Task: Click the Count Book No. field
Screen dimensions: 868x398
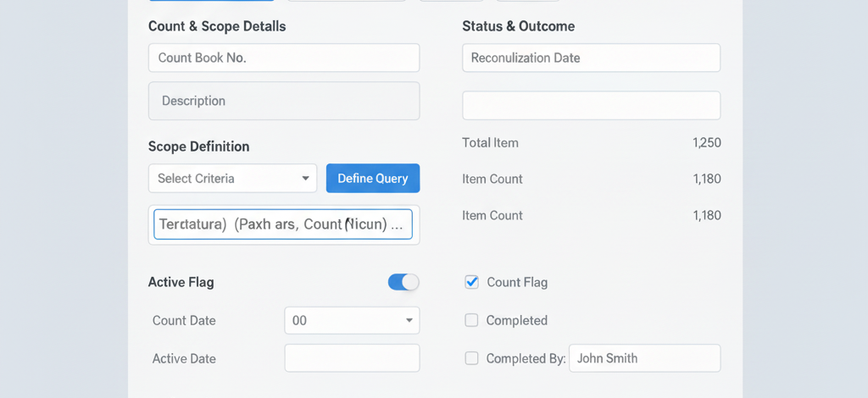Action: (283, 58)
